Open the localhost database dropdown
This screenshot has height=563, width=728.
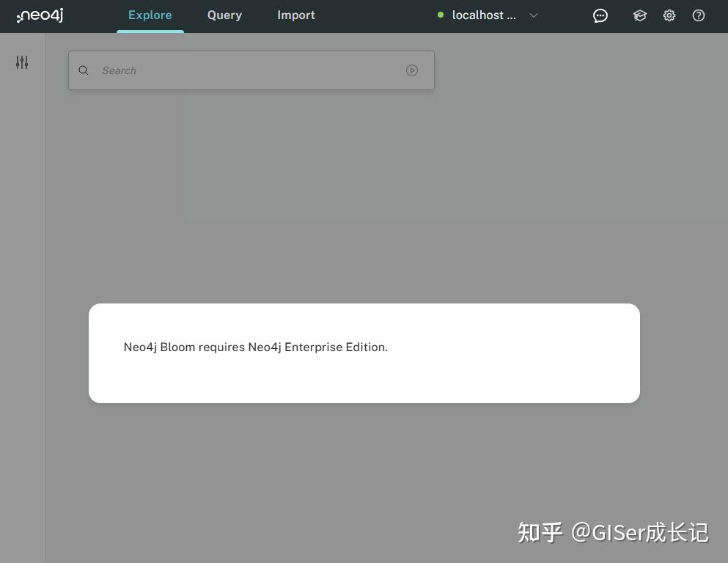tap(484, 15)
